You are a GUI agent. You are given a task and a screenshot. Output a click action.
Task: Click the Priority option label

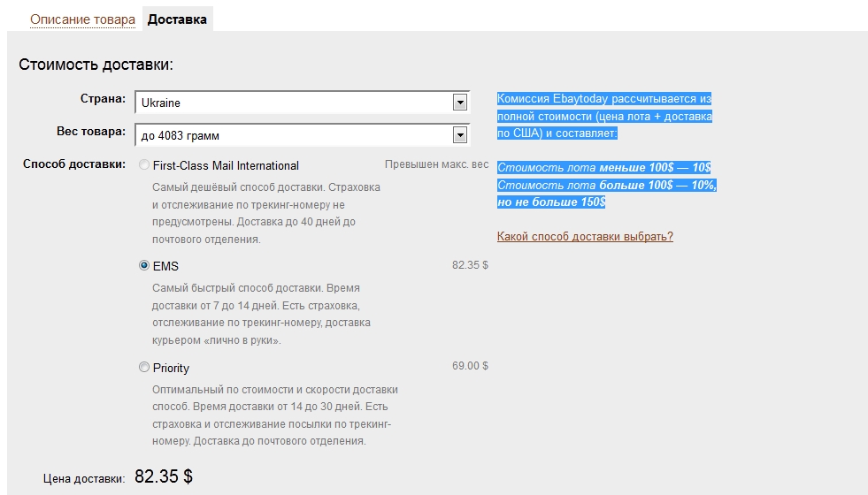point(171,368)
